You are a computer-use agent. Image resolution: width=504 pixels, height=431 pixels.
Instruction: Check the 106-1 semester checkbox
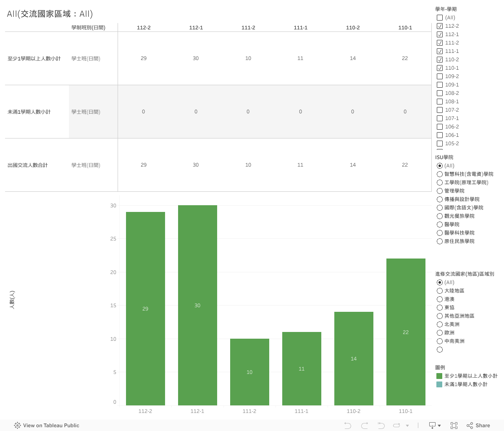[x=440, y=135]
